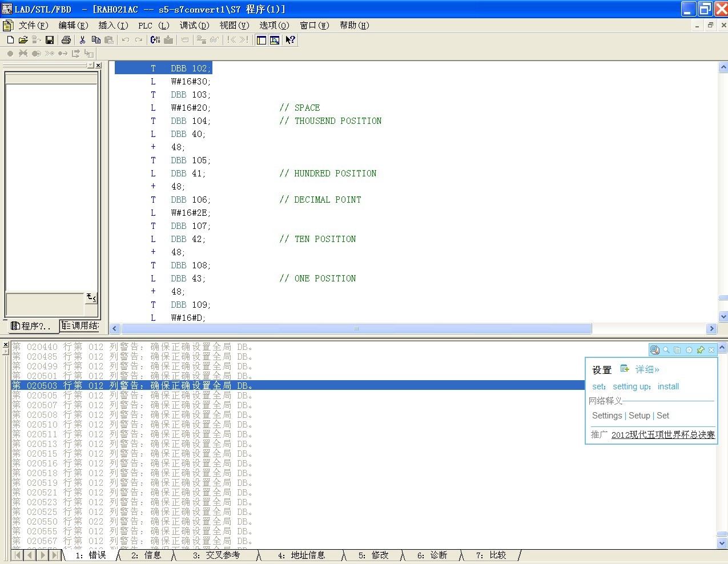Click the code editor horizontal scrollbar thumb
This screenshot has height=564, width=728.
tap(356, 329)
